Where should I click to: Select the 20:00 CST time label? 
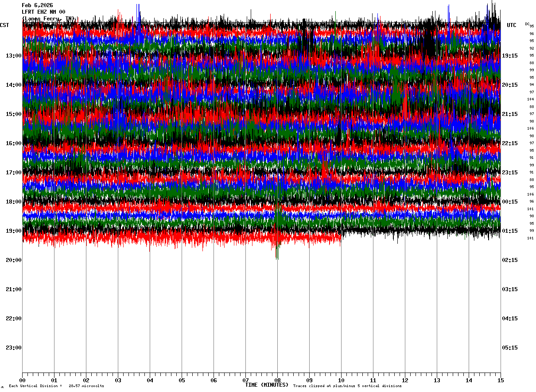tap(14, 260)
